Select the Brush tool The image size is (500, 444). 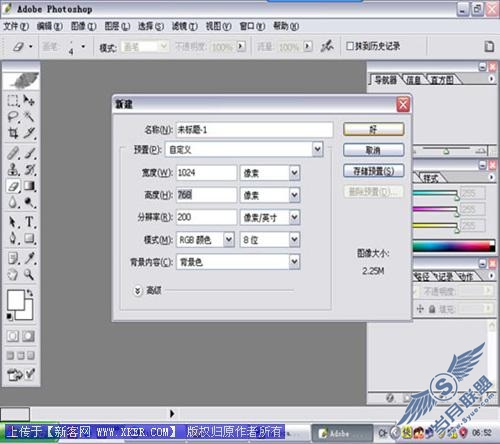point(29,153)
